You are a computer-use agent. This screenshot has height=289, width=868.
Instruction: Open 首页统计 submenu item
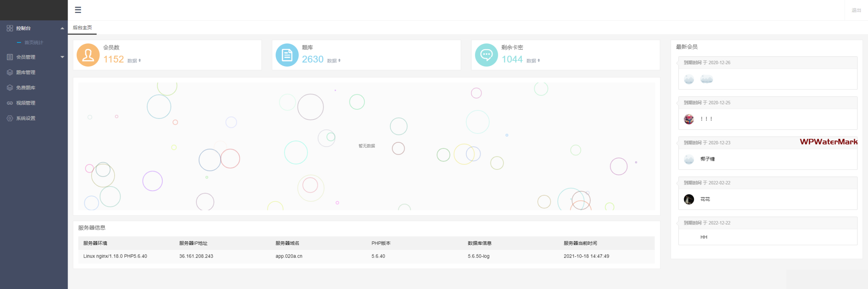point(34,43)
